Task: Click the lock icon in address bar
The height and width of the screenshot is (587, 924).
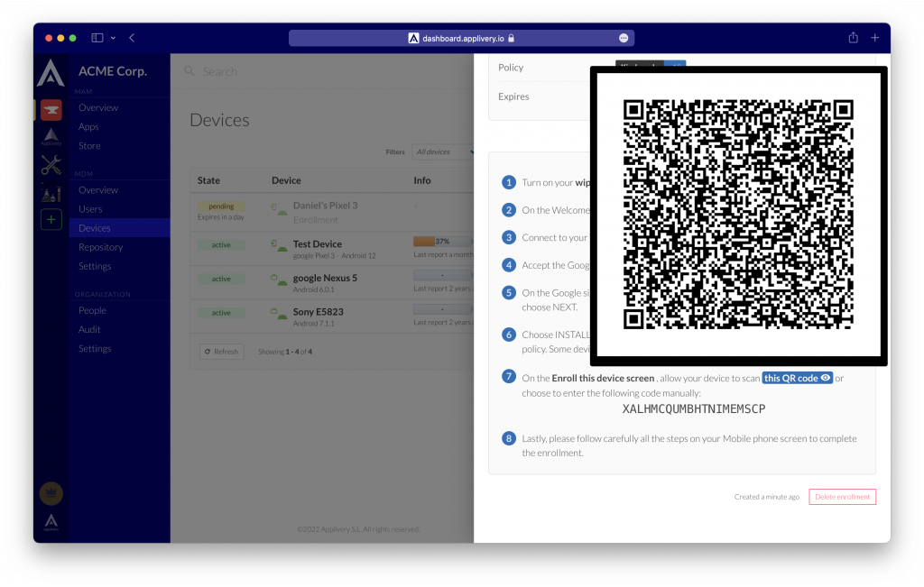Action: tap(512, 38)
